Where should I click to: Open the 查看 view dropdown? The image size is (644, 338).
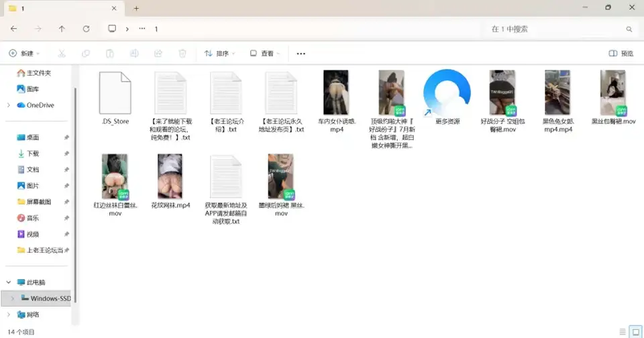265,54
